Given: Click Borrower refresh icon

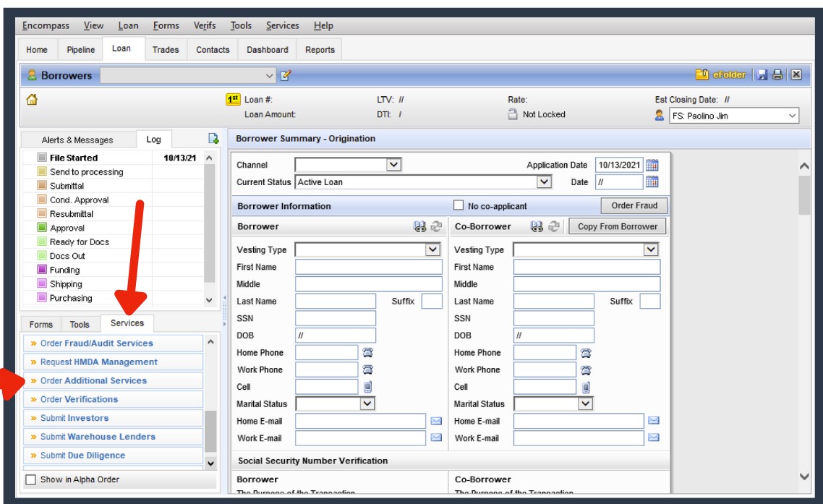Looking at the screenshot, I should click(x=436, y=226).
